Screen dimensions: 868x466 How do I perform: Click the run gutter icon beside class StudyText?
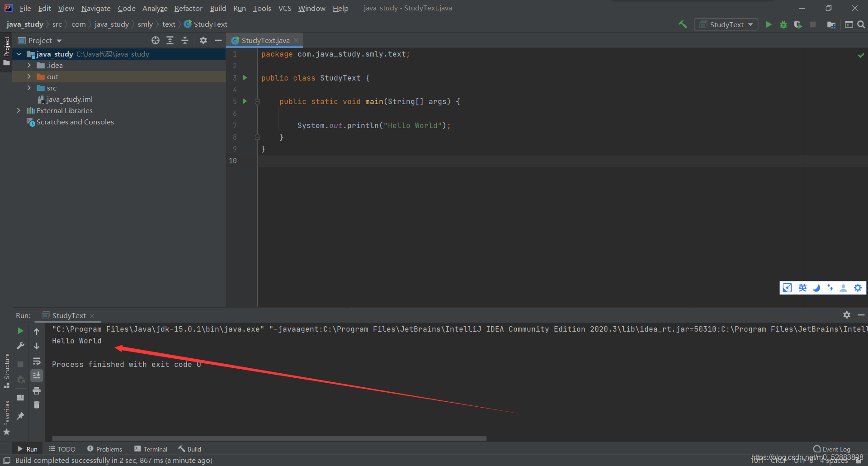pyautogui.click(x=245, y=78)
